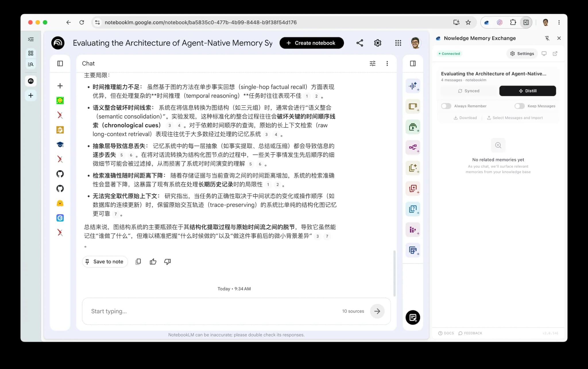Unpin the Nowledge side panel

tap(547, 38)
